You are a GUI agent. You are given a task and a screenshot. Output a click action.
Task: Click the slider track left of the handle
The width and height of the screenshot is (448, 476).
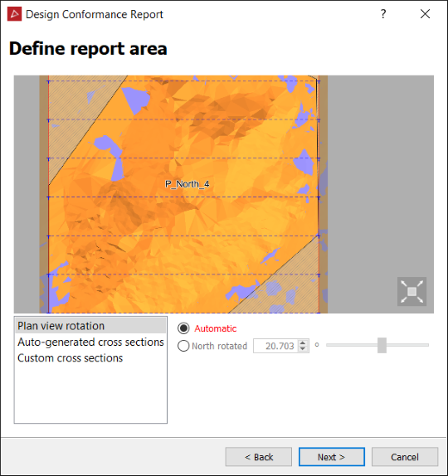(x=352, y=345)
